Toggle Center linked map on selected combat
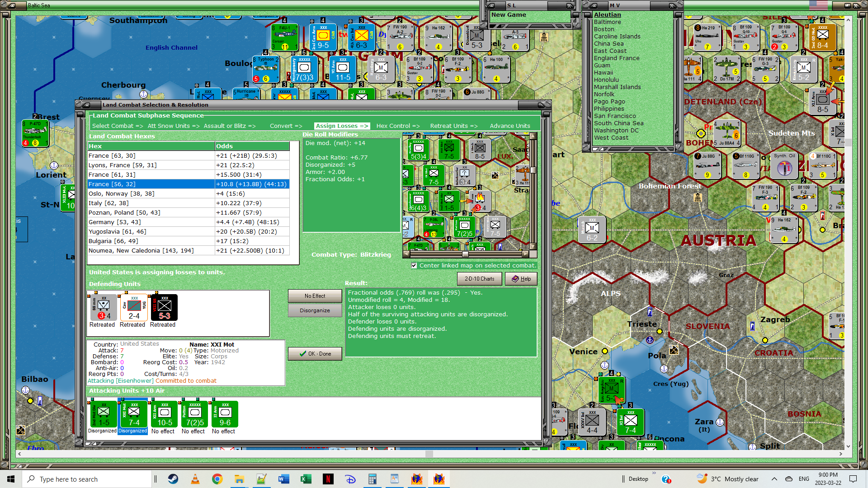 (x=414, y=266)
